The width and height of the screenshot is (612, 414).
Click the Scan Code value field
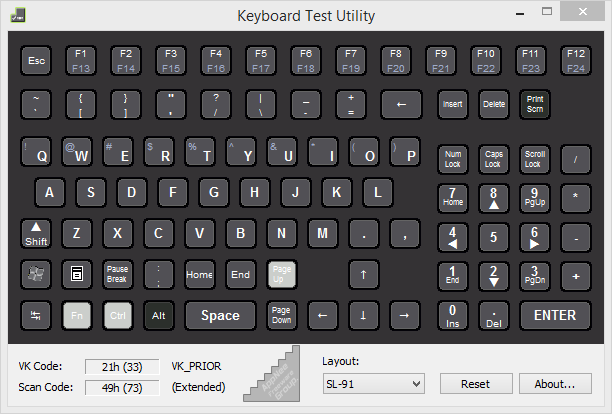tap(122, 388)
